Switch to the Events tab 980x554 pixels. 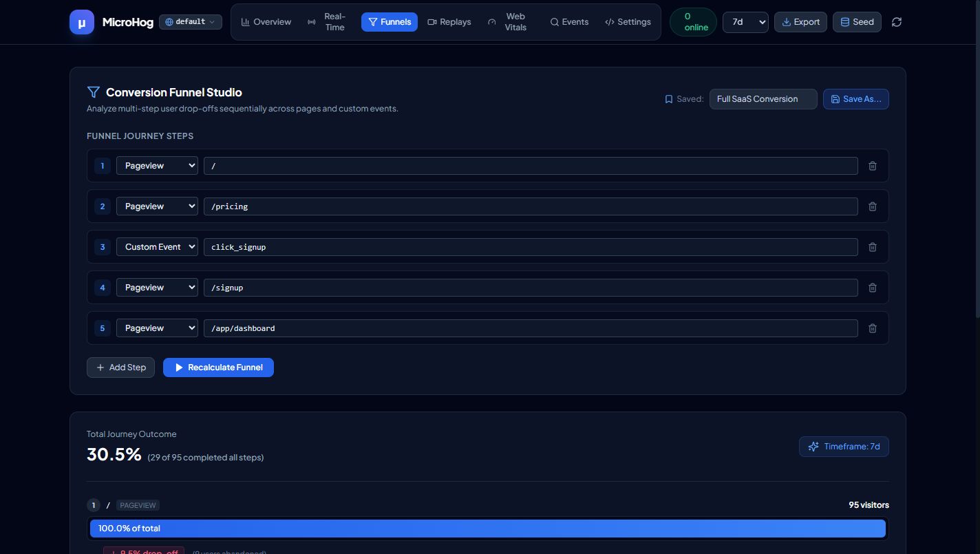click(x=570, y=22)
